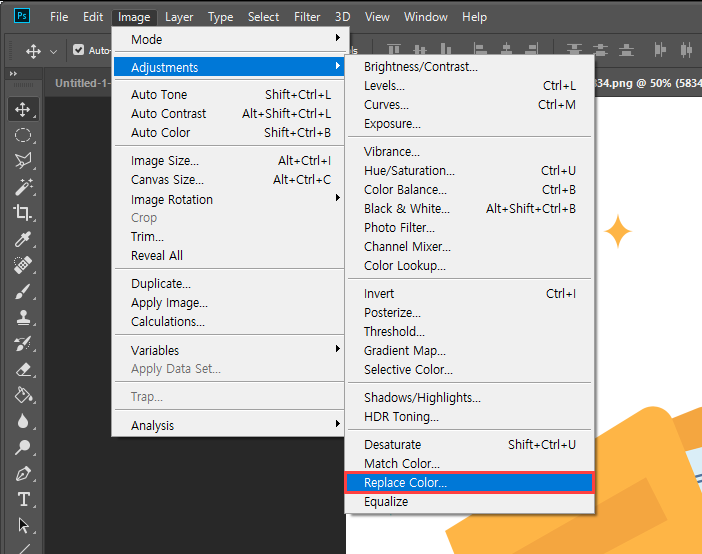Choose Replace Color from Adjustments
Image resolution: width=702 pixels, height=554 pixels.
[x=469, y=483]
